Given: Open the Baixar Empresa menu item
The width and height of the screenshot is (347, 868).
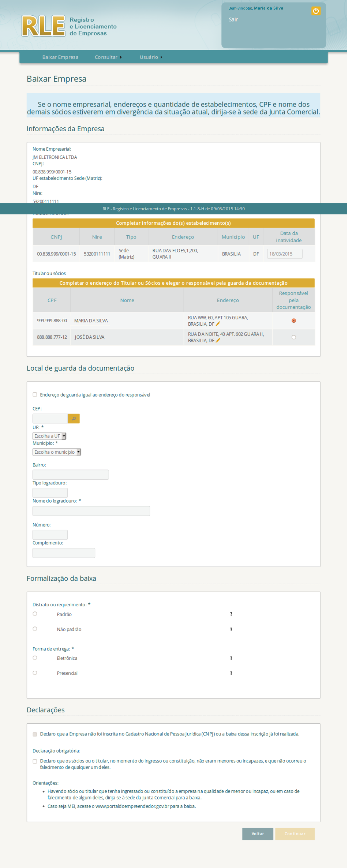Looking at the screenshot, I should pos(60,57).
